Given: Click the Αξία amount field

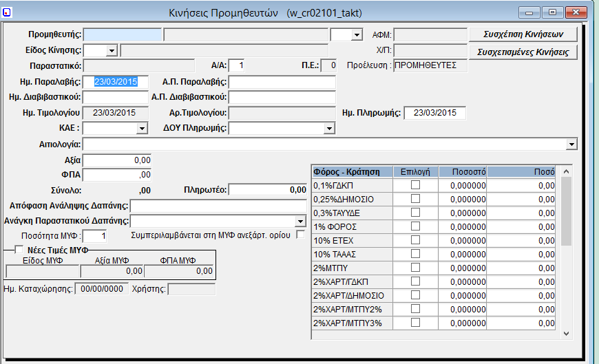Looking at the screenshot, I should point(117,160).
